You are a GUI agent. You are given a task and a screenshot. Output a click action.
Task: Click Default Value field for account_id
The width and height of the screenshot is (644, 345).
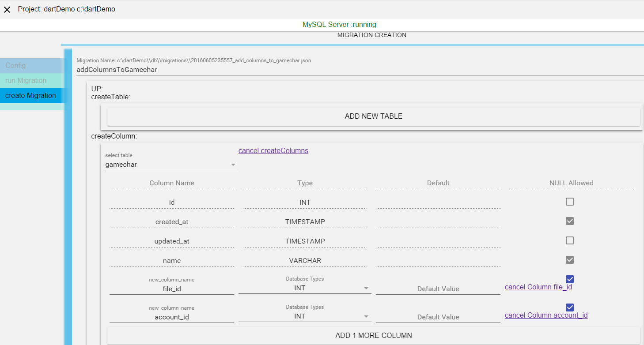[438, 317]
